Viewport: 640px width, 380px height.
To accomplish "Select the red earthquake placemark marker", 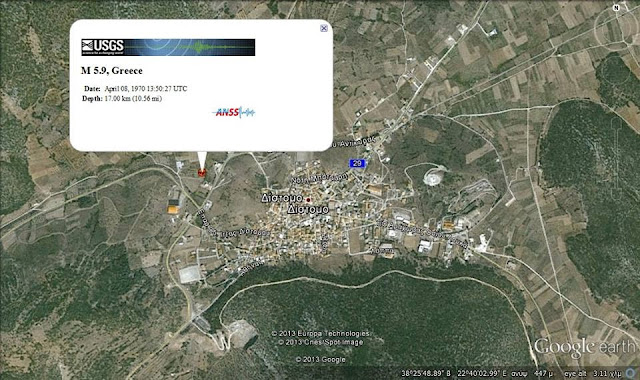I will (x=202, y=173).
